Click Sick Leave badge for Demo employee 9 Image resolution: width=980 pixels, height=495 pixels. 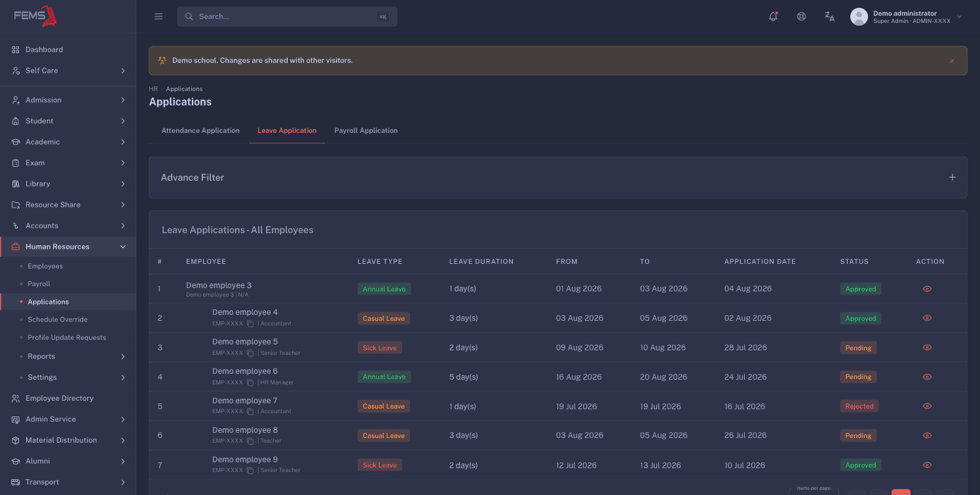(x=380, y=466)
